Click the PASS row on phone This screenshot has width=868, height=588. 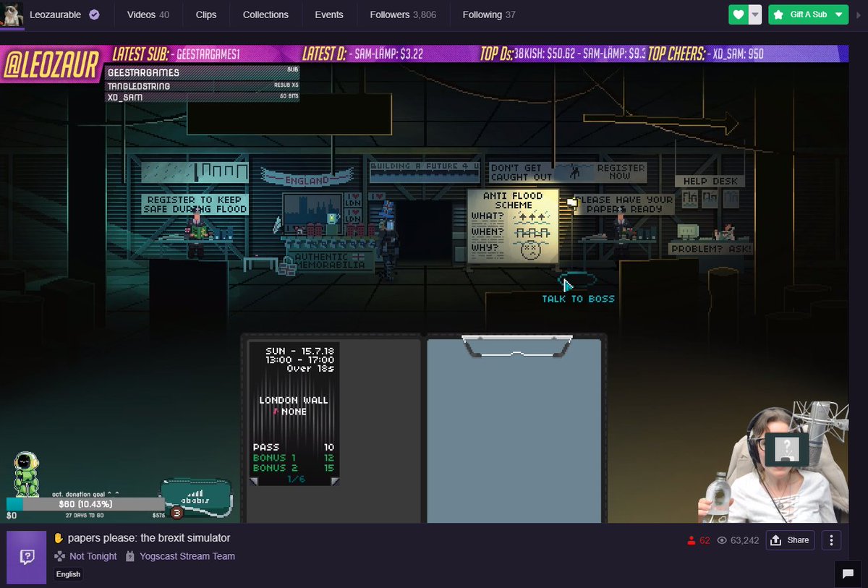click(293, 447)
